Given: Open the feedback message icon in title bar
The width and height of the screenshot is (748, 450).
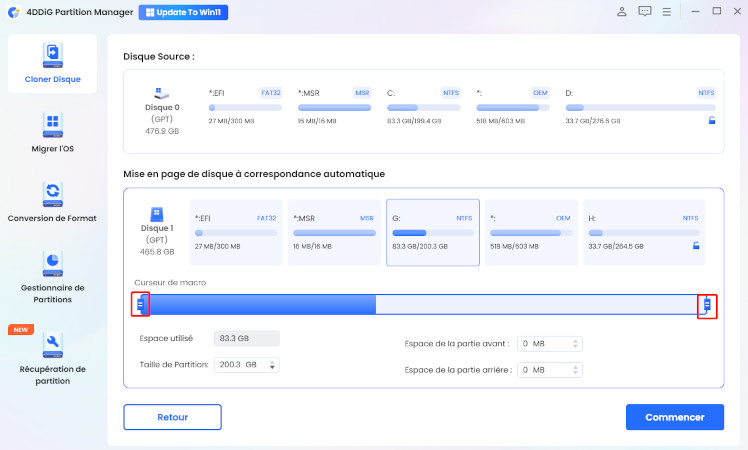Looking at the screenshot, I should tap(645, 12).
